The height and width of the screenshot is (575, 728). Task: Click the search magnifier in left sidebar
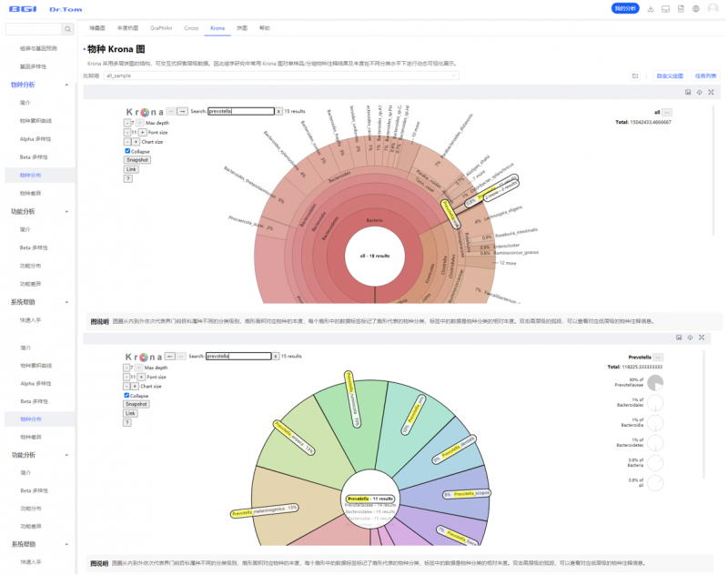point(68,29)
